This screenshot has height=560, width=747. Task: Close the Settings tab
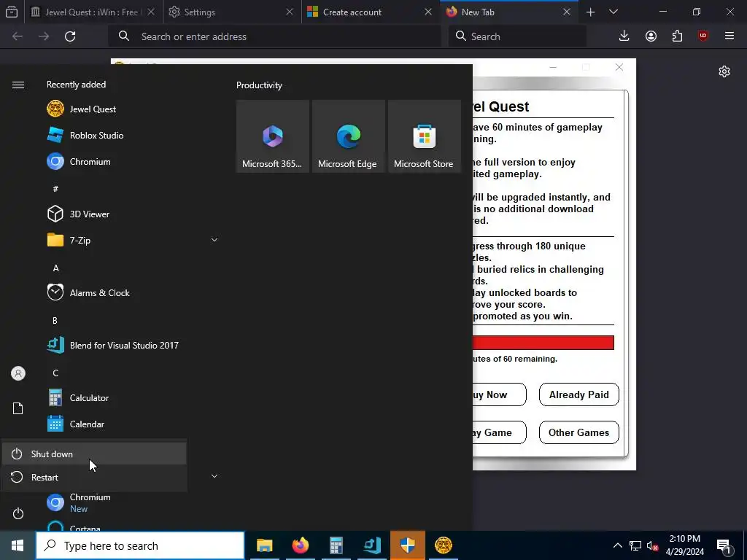tap(289, 12)
